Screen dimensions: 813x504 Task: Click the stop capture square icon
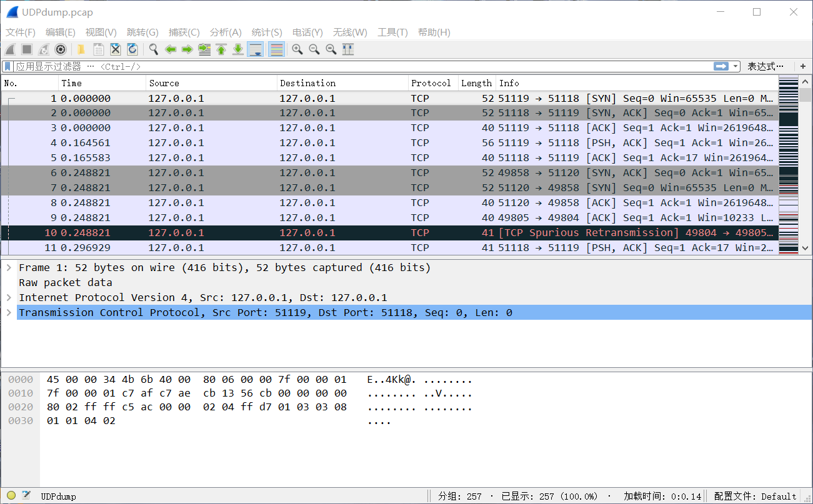(27, 49)
